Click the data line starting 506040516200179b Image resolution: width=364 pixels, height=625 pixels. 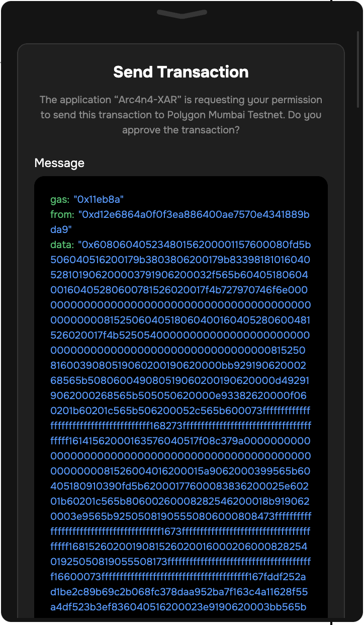(180, 260)
